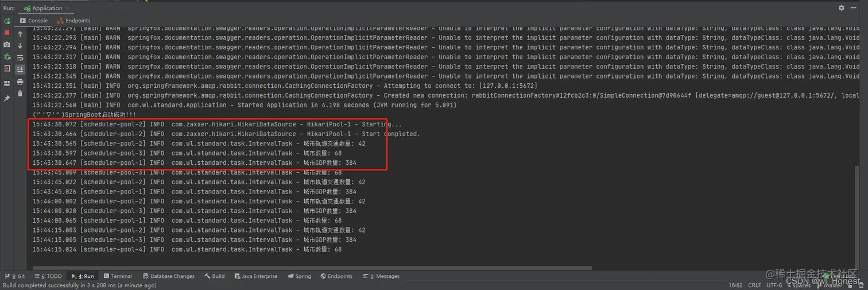868x290 pixels.
Task: Open the 0: Messages tool window
Action: [x=381, y=276]
